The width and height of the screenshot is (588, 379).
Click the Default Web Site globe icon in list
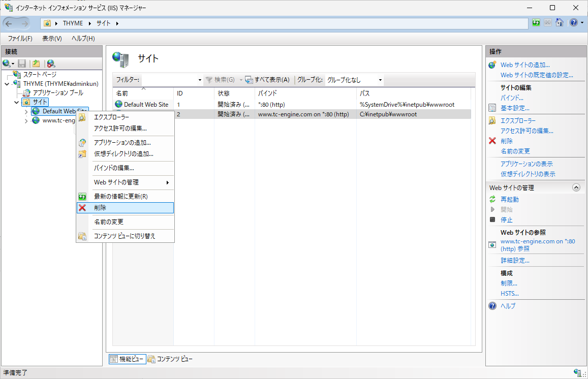tap(119, 104)
